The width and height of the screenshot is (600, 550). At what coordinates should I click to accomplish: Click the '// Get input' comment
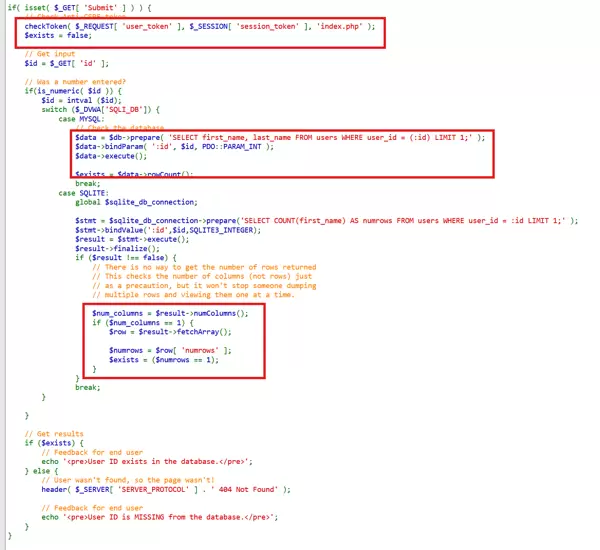(x=52, y=53)
